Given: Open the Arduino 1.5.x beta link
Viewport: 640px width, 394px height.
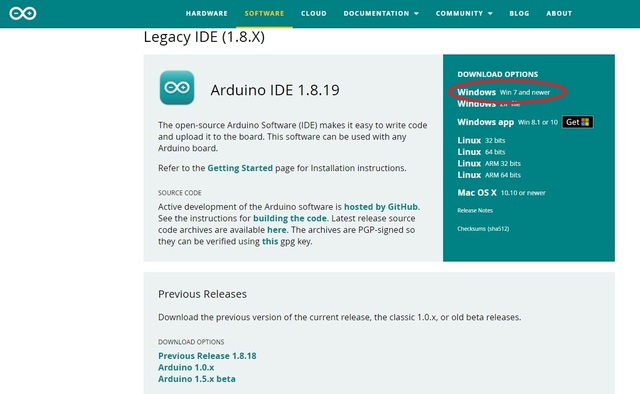Looking at the screenshot, I should (197, 378).
